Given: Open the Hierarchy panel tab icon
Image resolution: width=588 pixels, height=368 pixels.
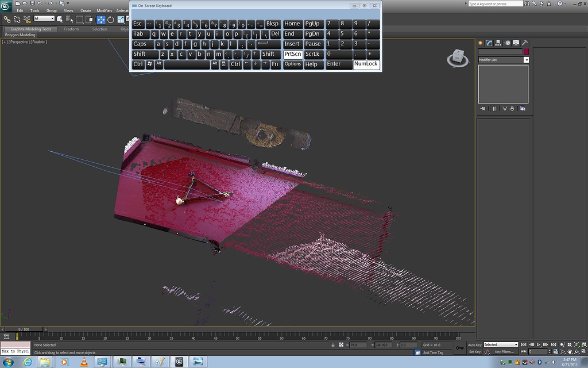Looking at the screenshot, I should pyautogui.click(x=498, y=43).
